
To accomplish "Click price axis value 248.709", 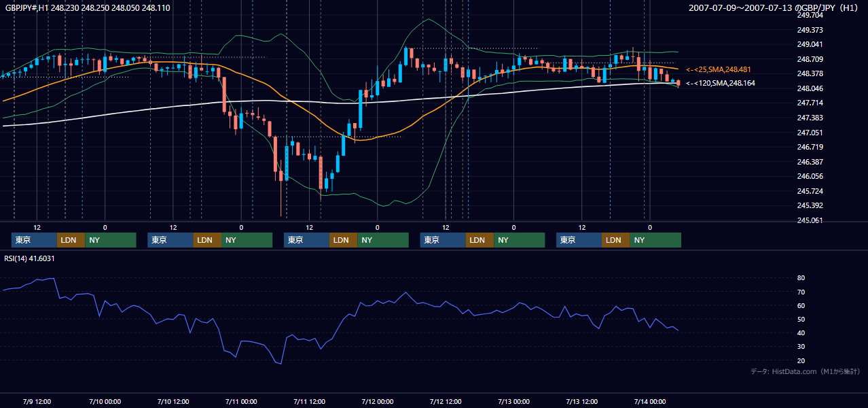I will click(x=810, y=59).
